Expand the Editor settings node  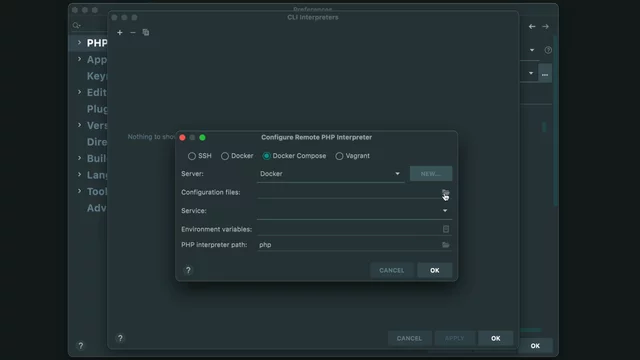pos(79,92)
